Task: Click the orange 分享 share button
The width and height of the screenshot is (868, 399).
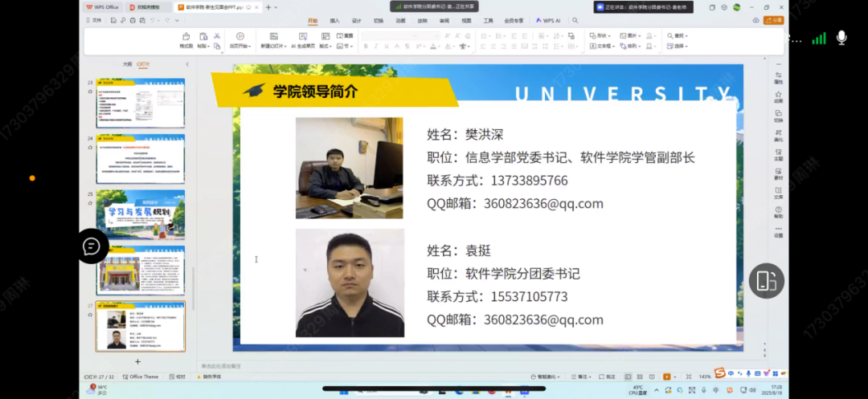Action: coord(773,21)
